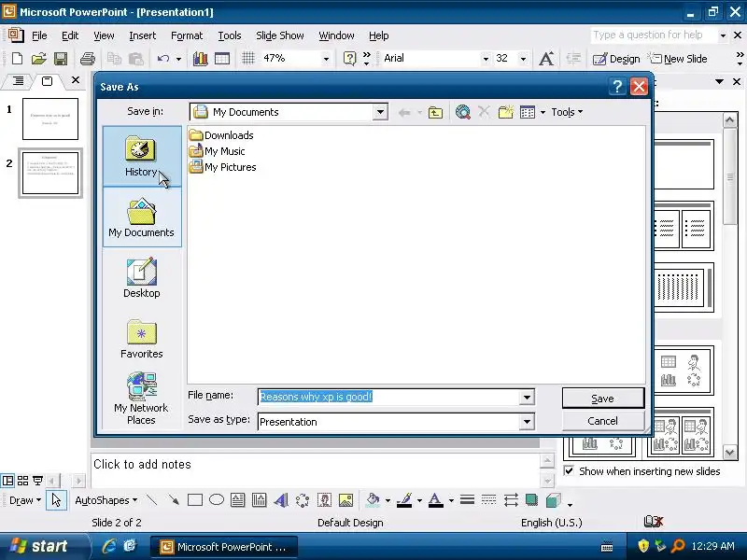Screen dimensions: 747x560
Task: Open the File menu
Action: 39,35
